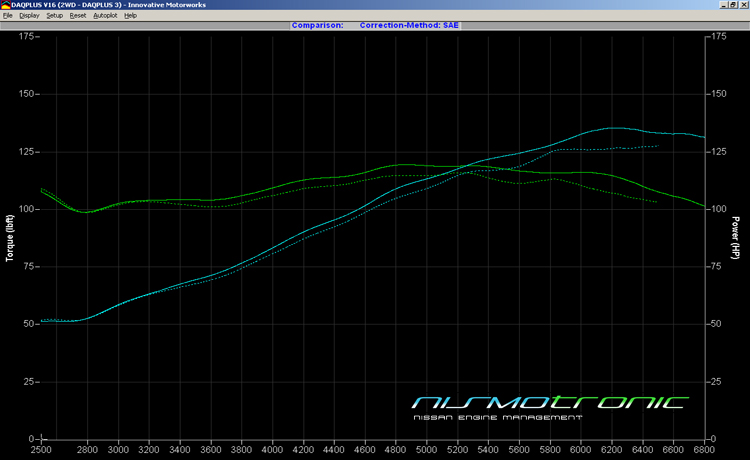This screenshot has width=750, height=460.
Task: Open the File menu
Action: coord(7,16)
